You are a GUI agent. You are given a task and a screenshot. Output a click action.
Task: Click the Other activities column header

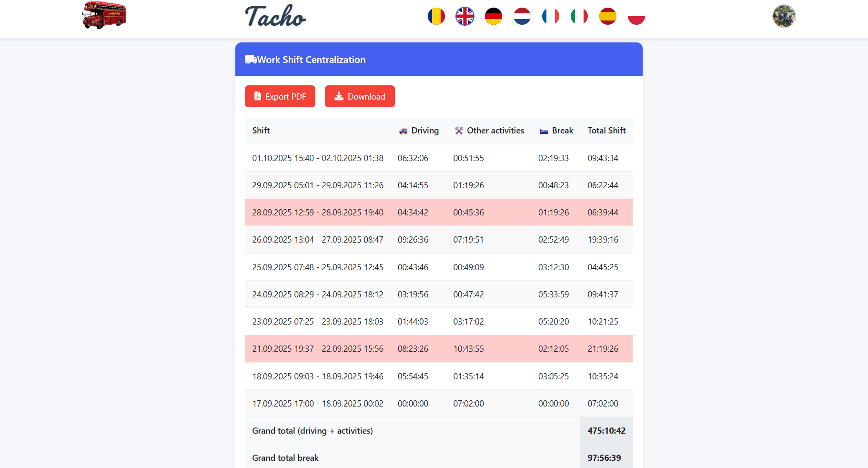point(489,131)
